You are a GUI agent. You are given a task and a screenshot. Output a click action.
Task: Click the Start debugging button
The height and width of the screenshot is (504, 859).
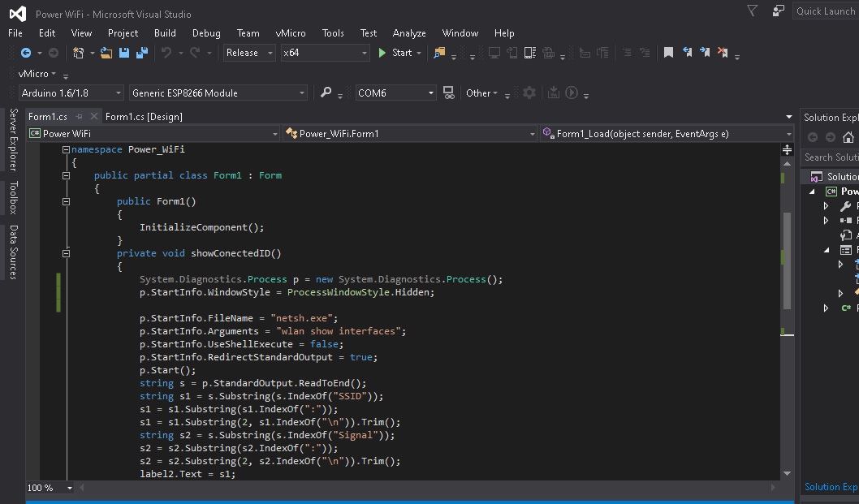[395, 53]
